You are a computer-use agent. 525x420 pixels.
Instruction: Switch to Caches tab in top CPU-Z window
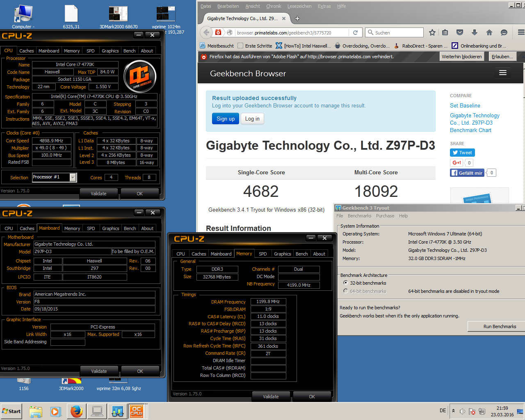(x=27, y=51)
